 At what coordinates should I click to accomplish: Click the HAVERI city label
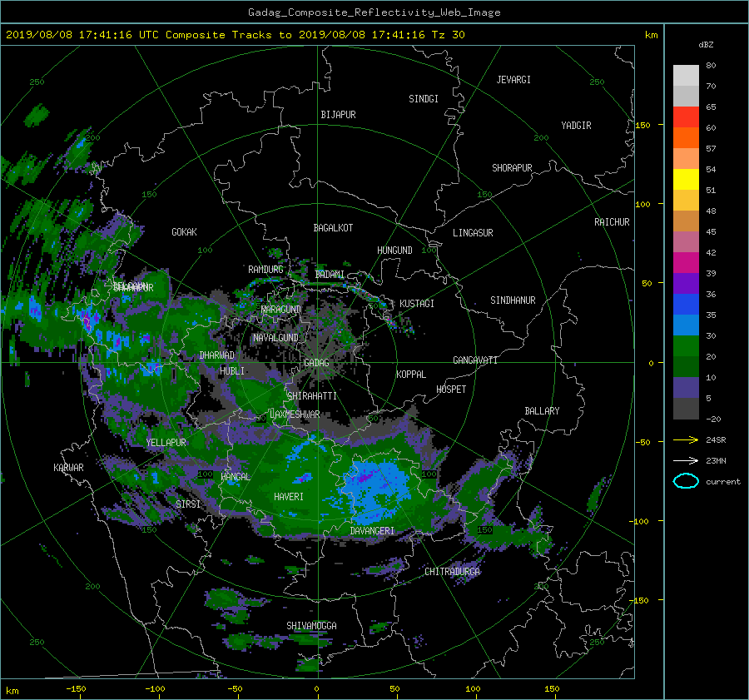[289, 498]
